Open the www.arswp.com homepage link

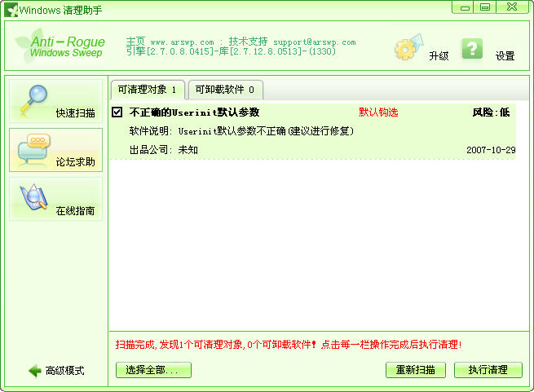pos(182,42)
